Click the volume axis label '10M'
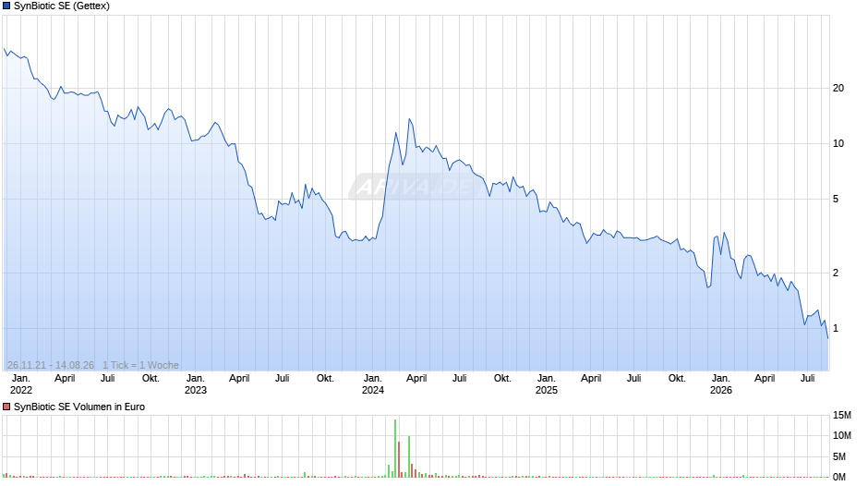The image size is (868, 486). [x=841, y=435]
